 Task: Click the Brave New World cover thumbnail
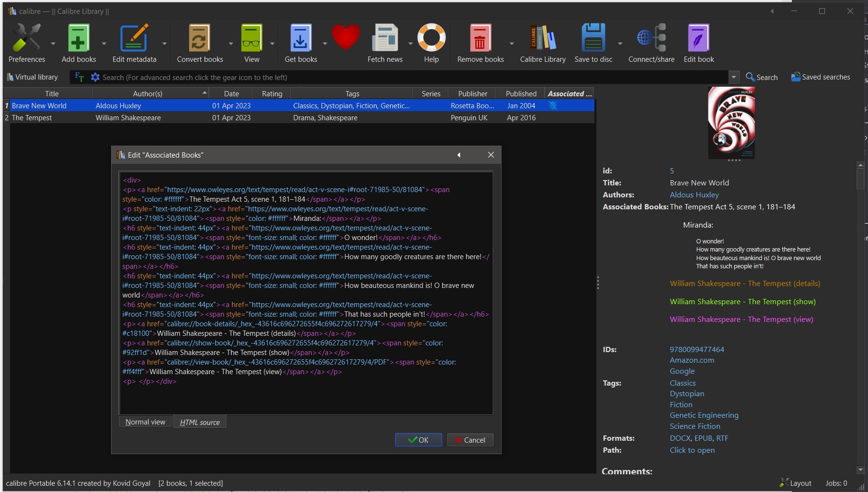[731, 123]
